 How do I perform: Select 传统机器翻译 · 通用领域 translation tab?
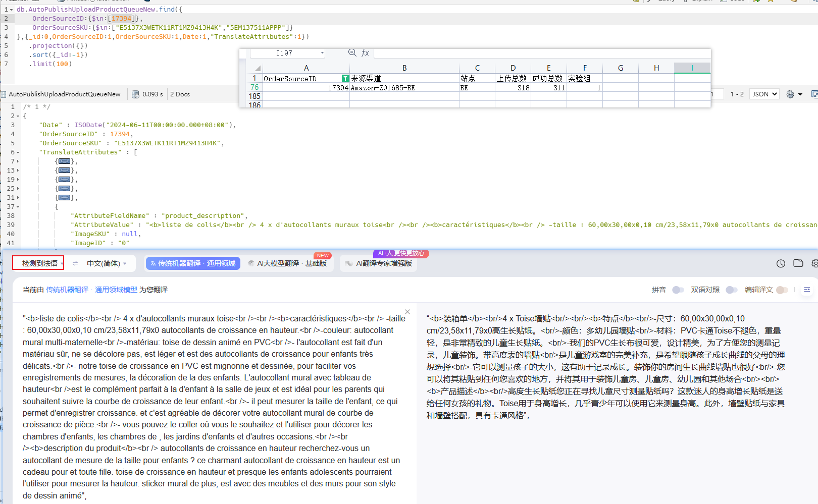tap(193, 263)
